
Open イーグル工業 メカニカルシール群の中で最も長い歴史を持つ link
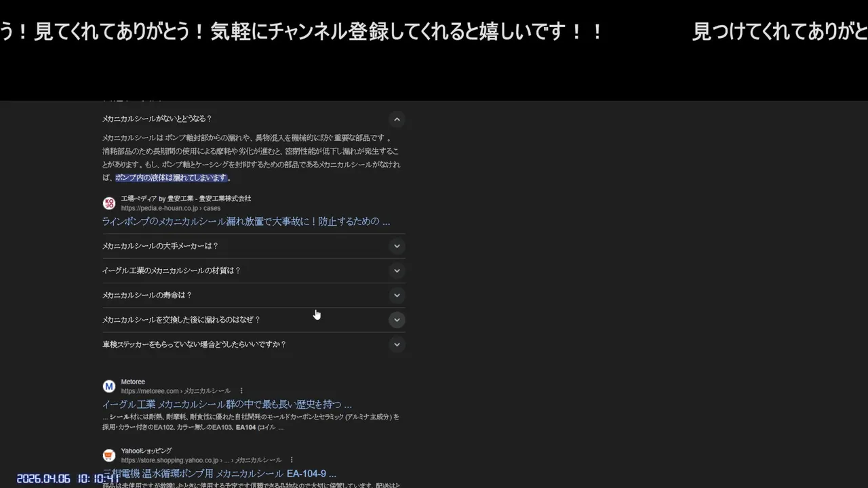(227, 404)
